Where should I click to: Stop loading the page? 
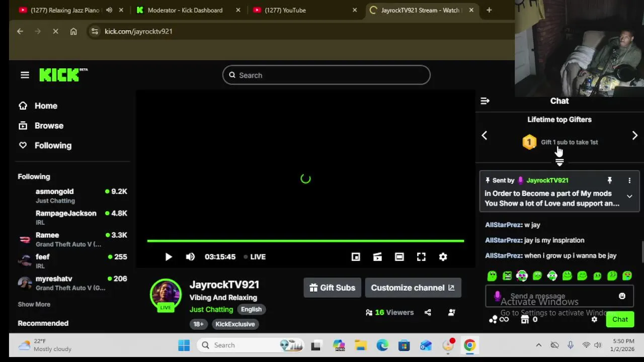click(x=55, y=31)
